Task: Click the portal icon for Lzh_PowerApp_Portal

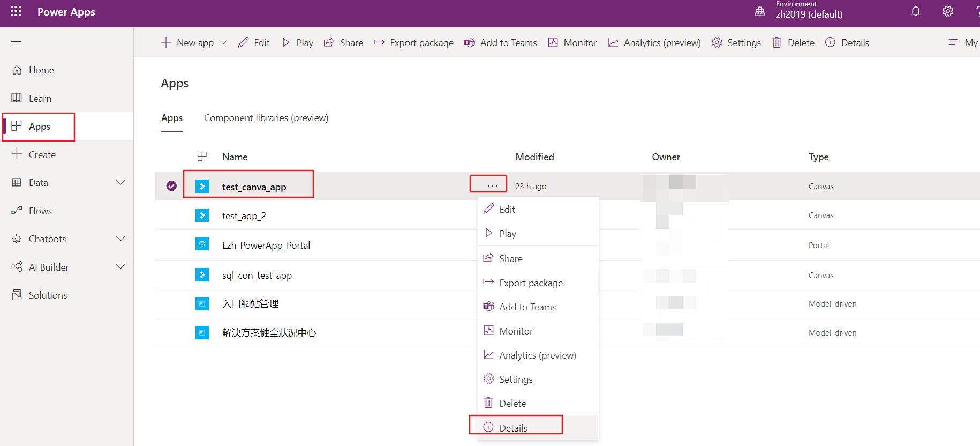Action: [202, 244]
